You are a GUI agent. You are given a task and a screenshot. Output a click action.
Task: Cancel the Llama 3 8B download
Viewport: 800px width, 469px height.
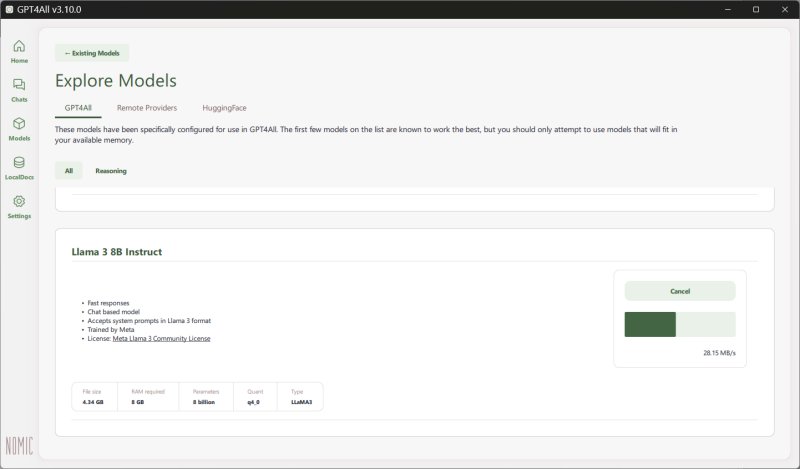click(x=680, y=291)
